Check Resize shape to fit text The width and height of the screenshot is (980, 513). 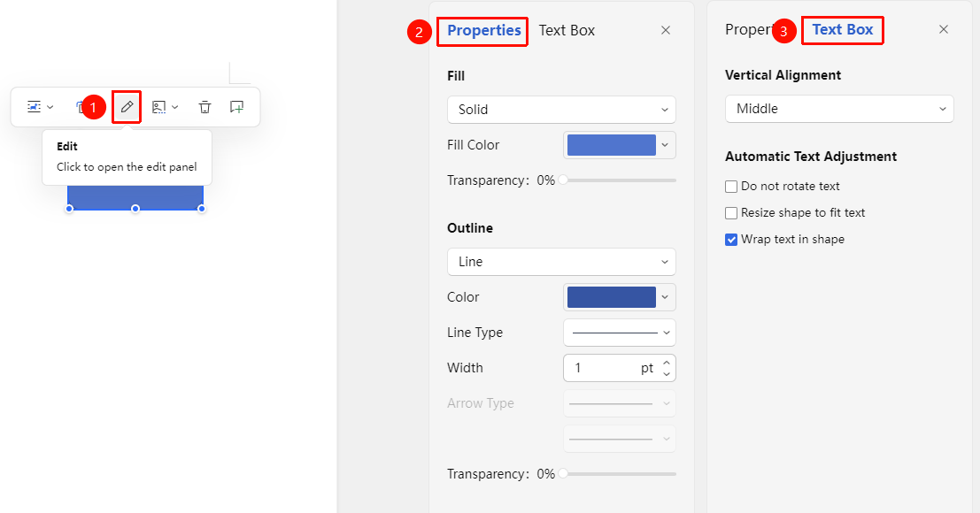[x=731, y=213]
